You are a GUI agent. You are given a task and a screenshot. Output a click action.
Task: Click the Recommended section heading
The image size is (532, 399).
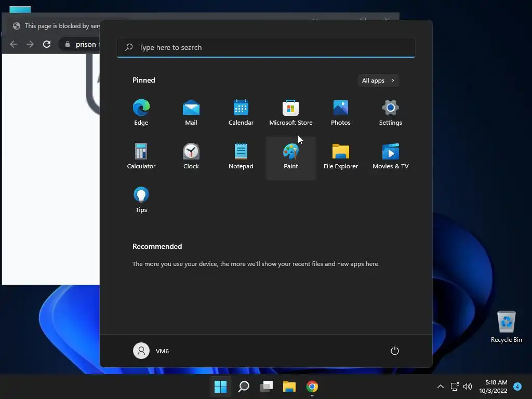[x=157, y=246]
